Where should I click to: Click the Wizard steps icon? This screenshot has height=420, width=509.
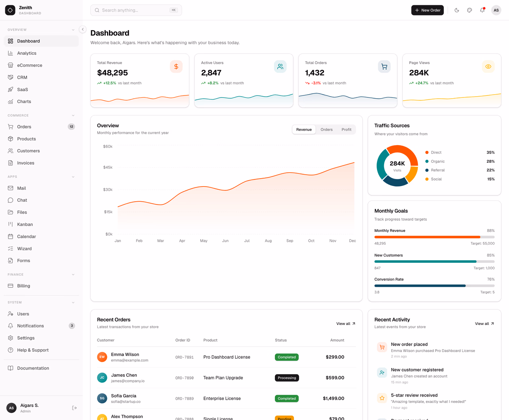pyautogui.click(x=11, y=249)
